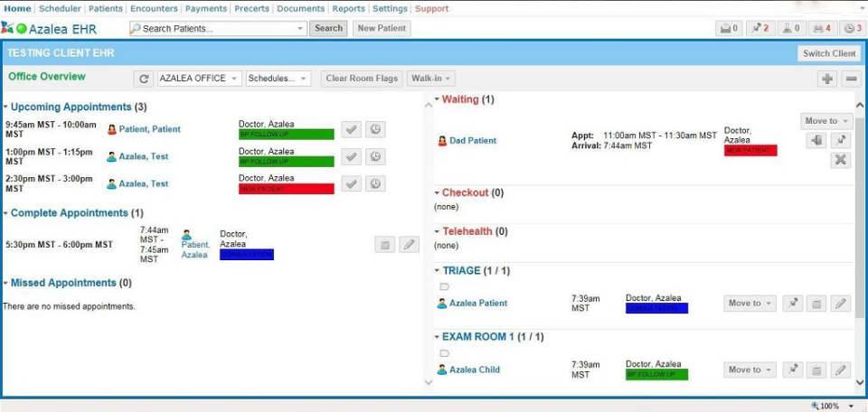Screen dimensions: 868x412
Task: Check in the 2:30pm Azalea, Test appointment
Action: pyautogui.click(x=352, y=183)
